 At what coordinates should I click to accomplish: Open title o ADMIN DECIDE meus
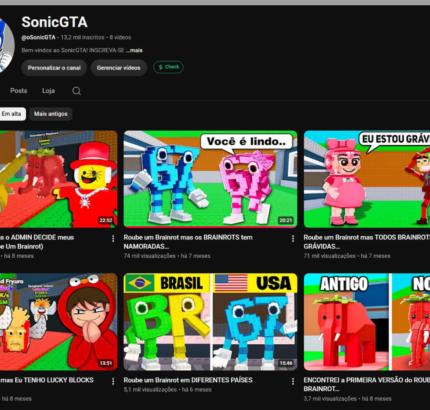[37, 242]
